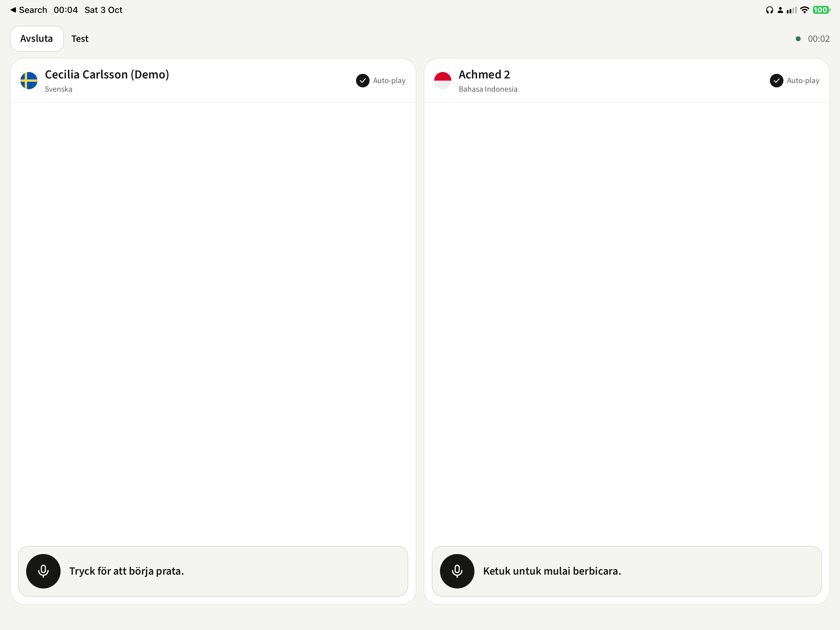Viewport: 840px width, 630px height.
Task: Go back to Search in status bar
Action: pyautogui.click(x=29, y=10)
